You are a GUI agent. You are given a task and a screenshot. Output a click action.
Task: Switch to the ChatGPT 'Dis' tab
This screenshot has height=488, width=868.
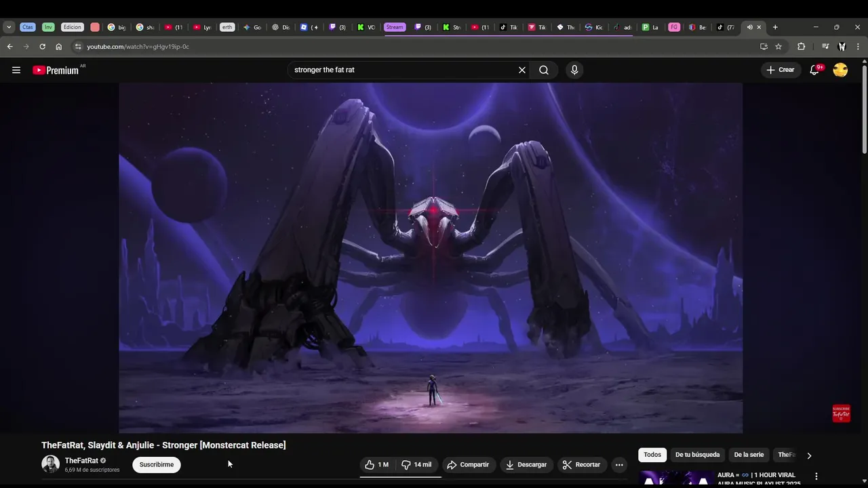tap(281, 27)
